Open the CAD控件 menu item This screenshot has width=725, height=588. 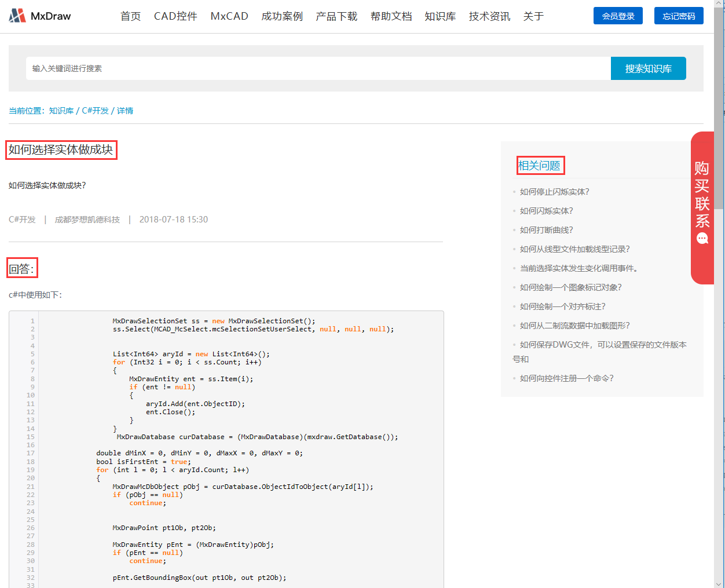pos(175,16)
